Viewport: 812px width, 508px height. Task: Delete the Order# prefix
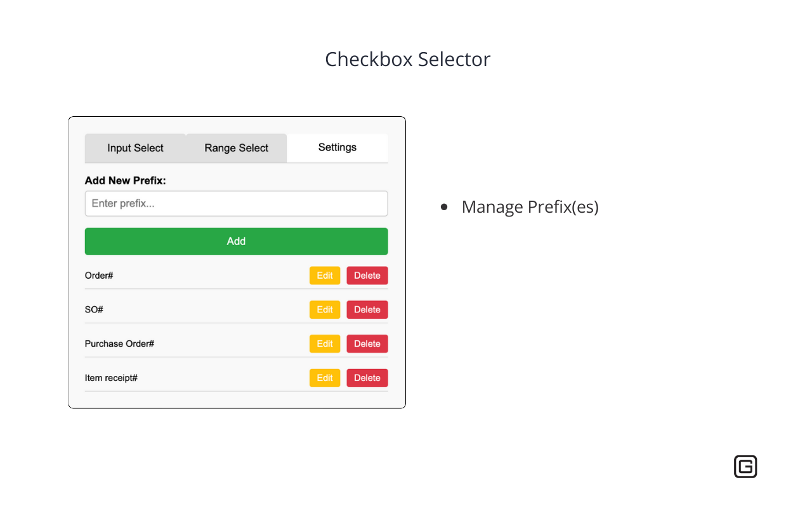point(367,275)
